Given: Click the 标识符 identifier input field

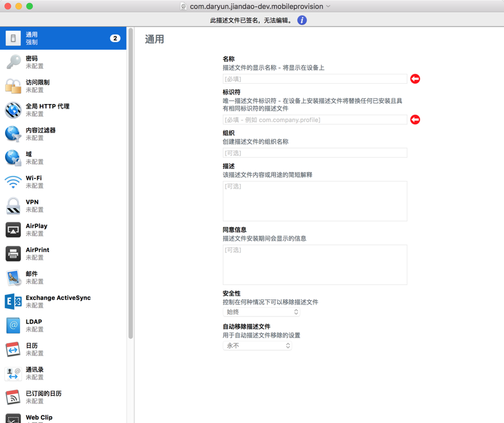Looking at the screenshot, I should 315,120.
